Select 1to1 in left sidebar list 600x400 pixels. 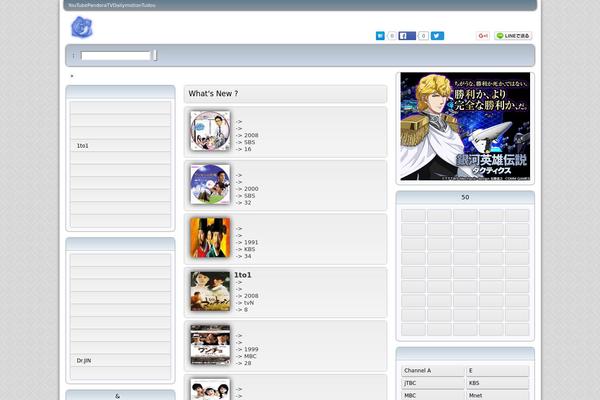[x=120, y=146]
